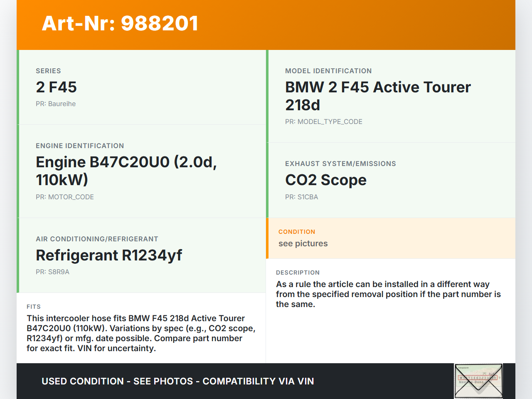The image size is (532, 399).
Task: Click the FITS intercooler hose paragraph
Action: (141, 333)
